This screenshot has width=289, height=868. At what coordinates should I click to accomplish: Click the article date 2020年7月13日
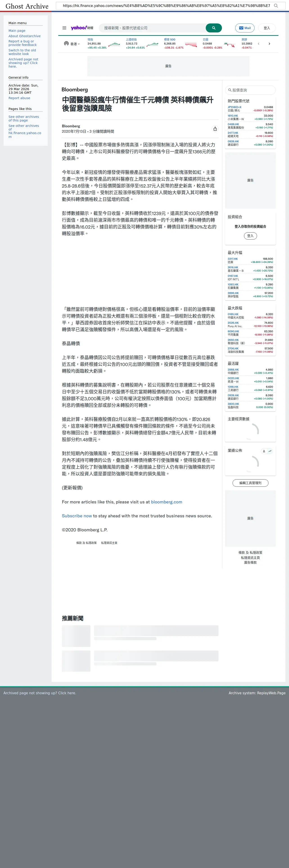tap(74, 131)
